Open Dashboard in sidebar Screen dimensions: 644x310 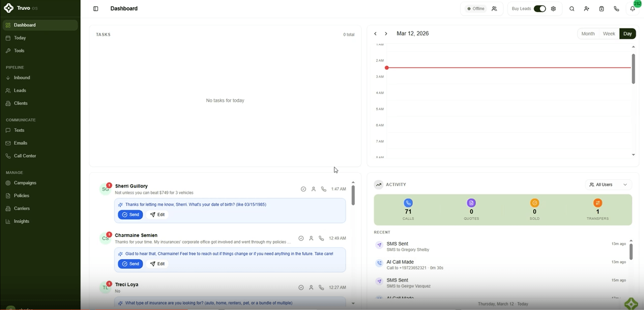[40, 25]
